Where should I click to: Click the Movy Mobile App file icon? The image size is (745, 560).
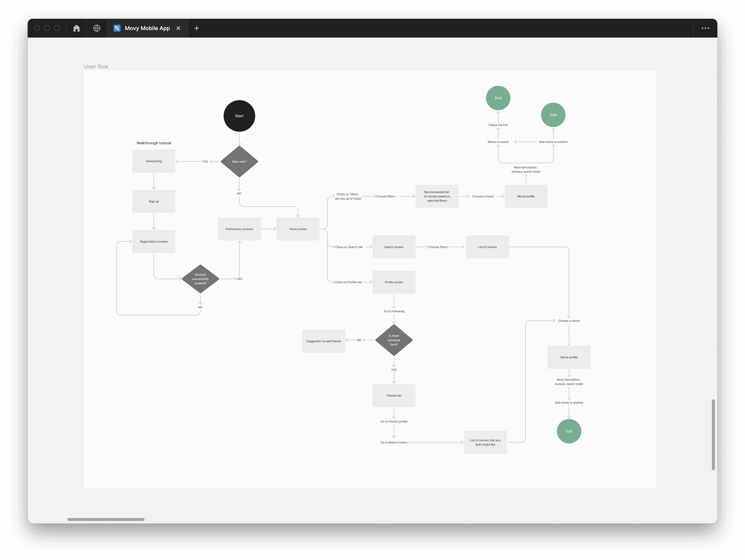pyautogui.click(x=117, y=28)
